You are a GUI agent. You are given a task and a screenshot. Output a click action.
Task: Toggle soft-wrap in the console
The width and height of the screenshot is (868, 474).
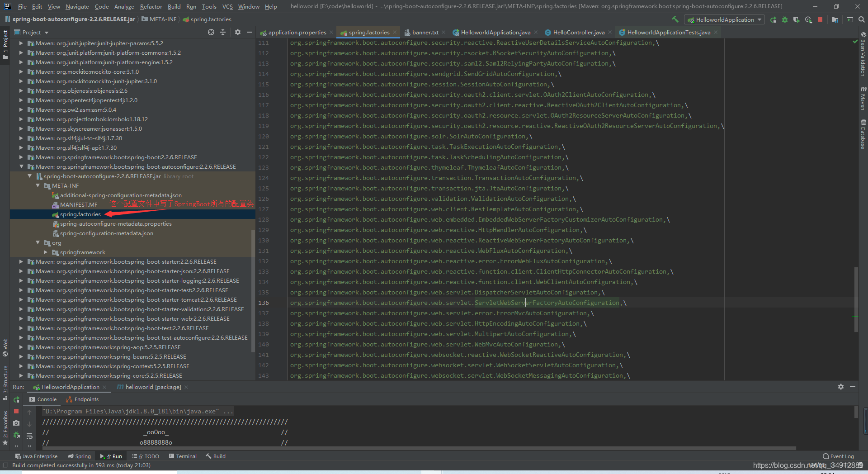coord(29,436)
